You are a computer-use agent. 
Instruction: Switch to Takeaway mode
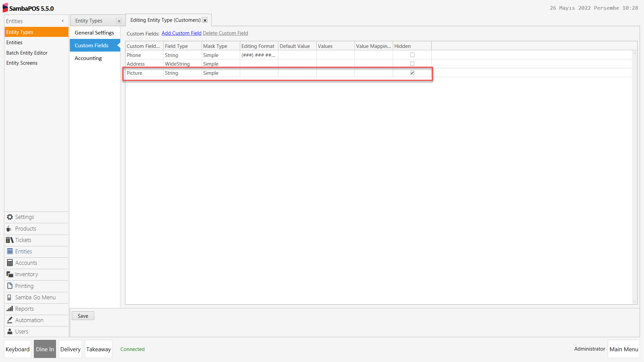point(98,349)
